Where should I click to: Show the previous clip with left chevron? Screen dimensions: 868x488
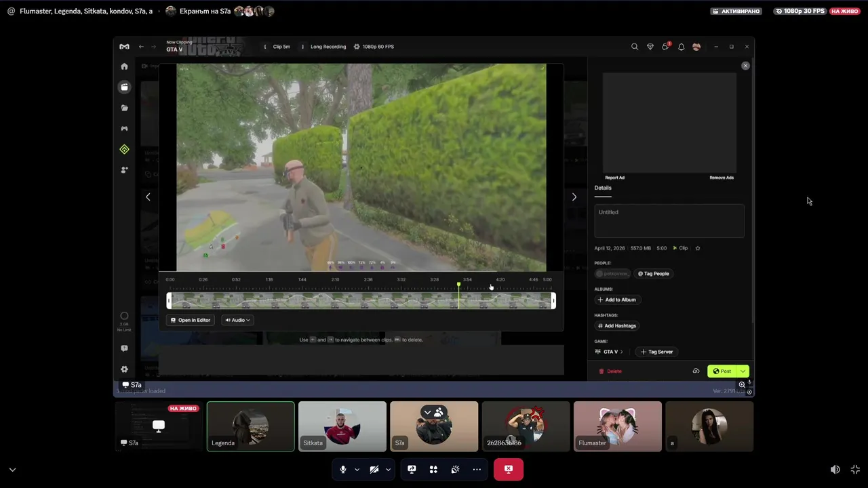click(148, 197)
